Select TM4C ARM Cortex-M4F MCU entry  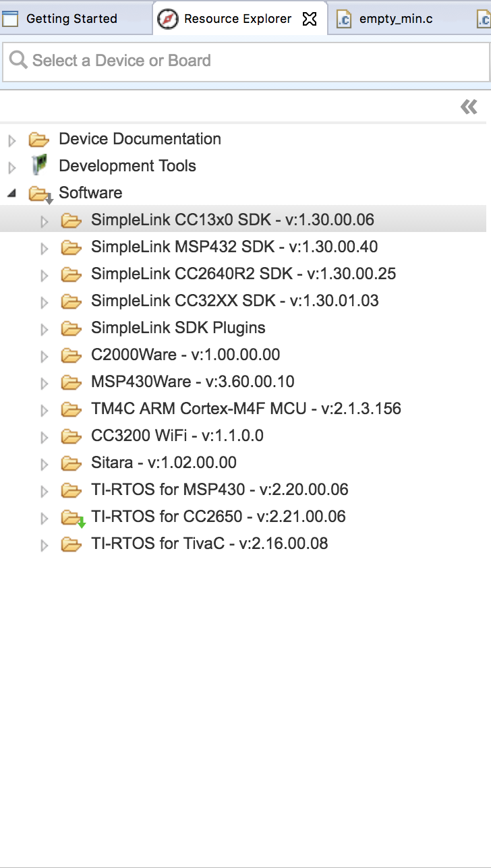[x=246, y=409]
